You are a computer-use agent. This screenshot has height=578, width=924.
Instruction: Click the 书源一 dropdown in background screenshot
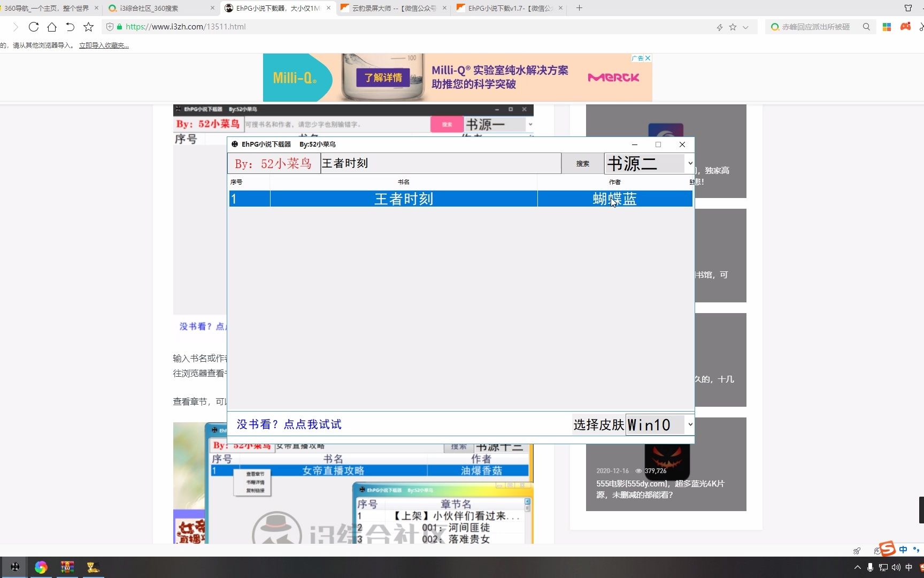(x=498, y=125)
